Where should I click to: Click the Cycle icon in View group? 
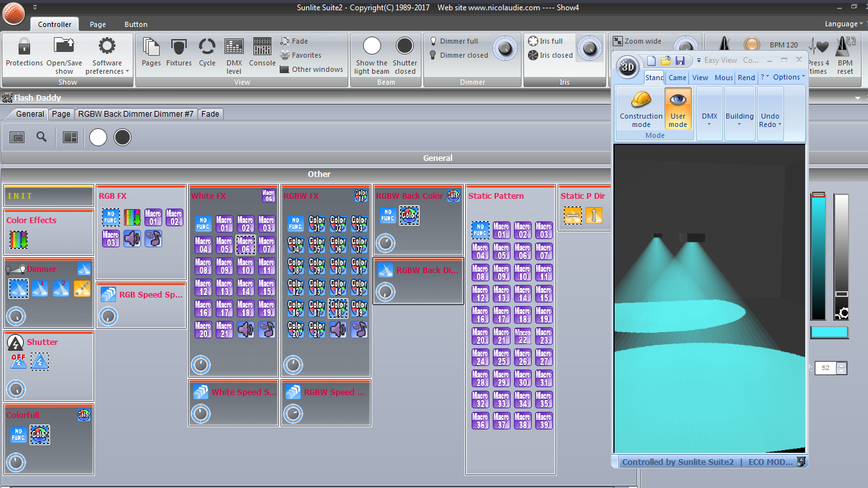207,52
